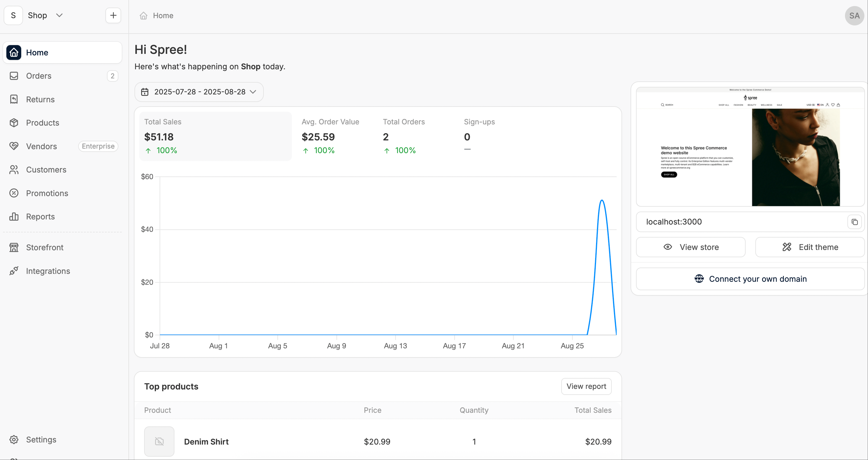The image size is (868, 460).
Task: Select the Total Orders metric
Action: point(404,136)
